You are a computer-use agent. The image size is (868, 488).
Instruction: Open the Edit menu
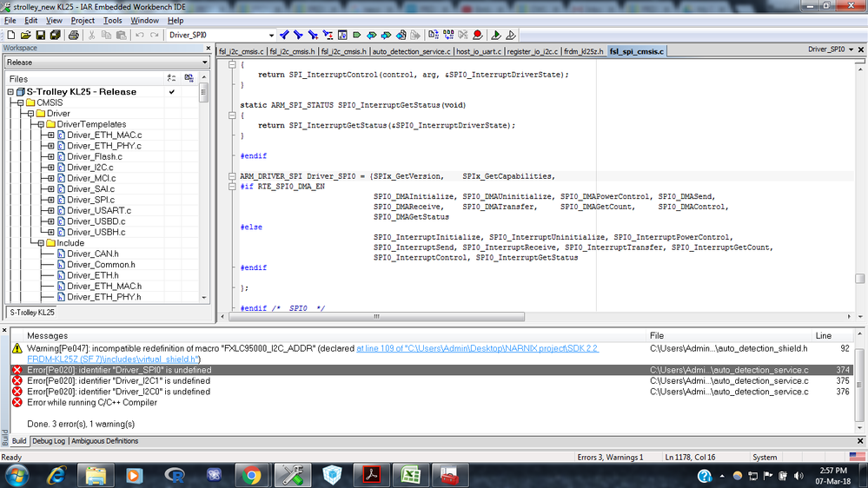click(x=31, y=21)
